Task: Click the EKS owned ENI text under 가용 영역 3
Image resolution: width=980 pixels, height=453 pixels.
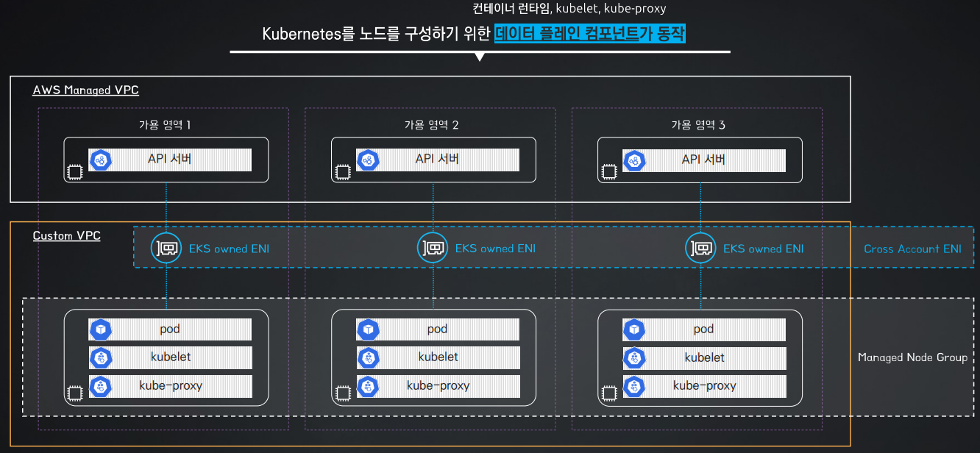Action: (763, 249)
